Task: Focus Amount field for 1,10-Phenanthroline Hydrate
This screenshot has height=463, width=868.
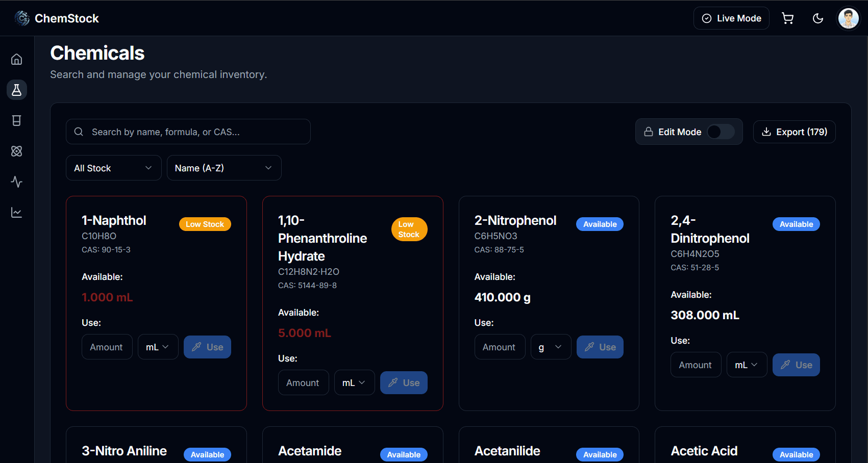Action: point(304,382)
